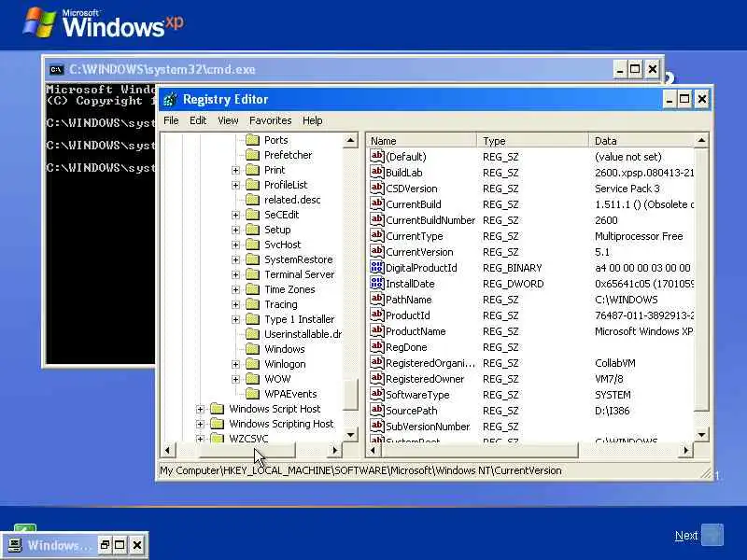This screenshot has height=560, width=747.
Task: Open the View menu
Action: tap(228, 120)
